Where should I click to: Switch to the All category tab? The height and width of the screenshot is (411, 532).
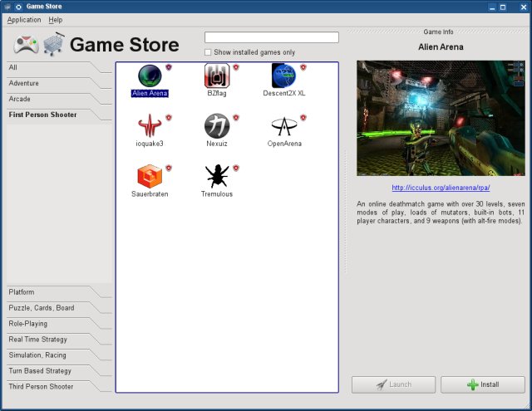point(59,67)
